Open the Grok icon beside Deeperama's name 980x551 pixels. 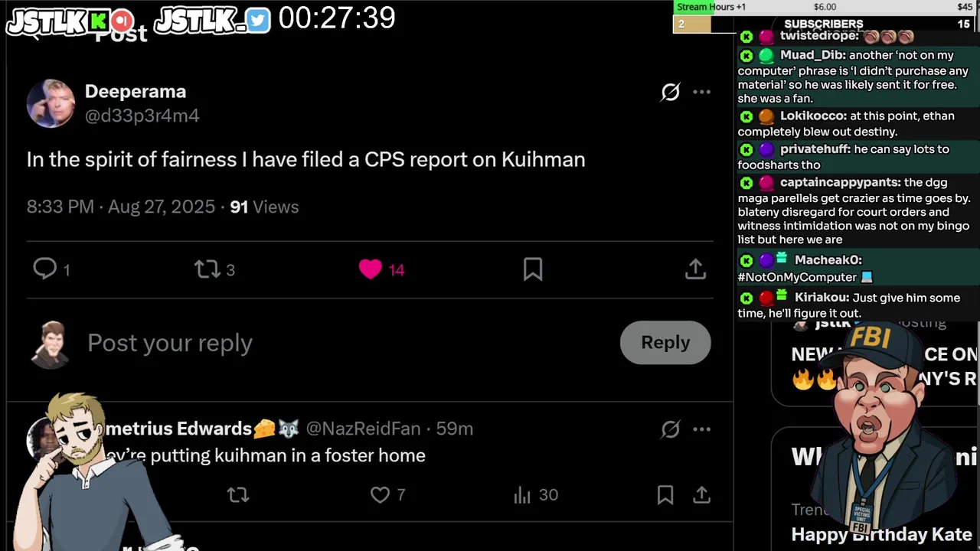pos(671,92)
